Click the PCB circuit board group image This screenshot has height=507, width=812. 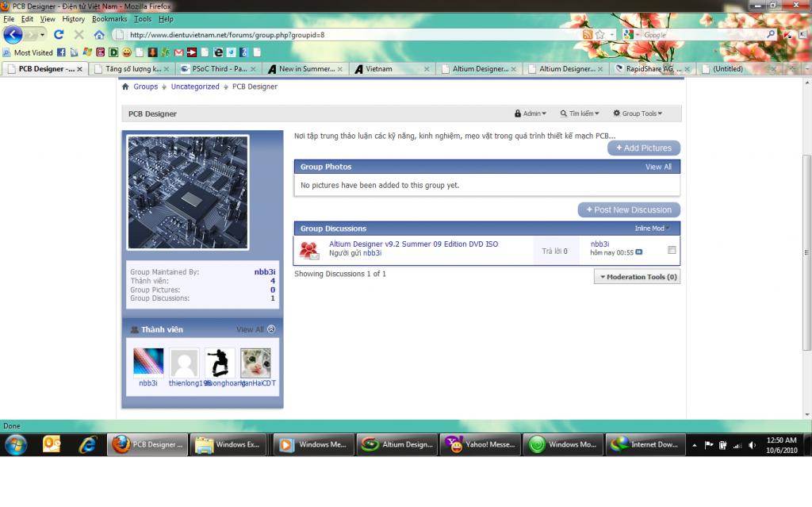tap(188, 192)
